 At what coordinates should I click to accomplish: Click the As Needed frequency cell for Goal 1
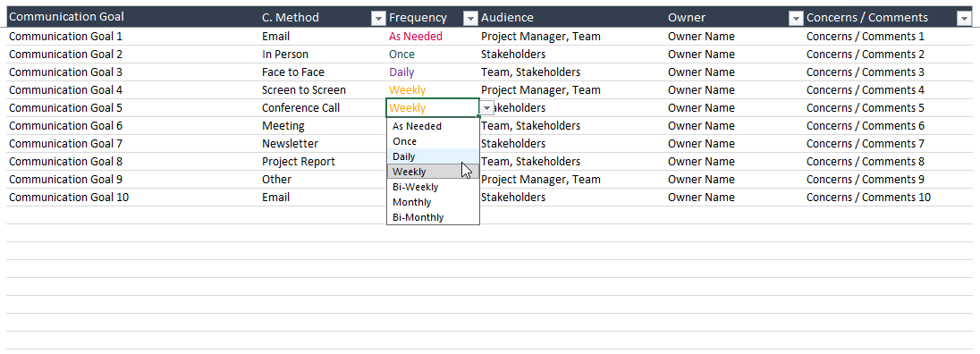[x=433, y=37]
